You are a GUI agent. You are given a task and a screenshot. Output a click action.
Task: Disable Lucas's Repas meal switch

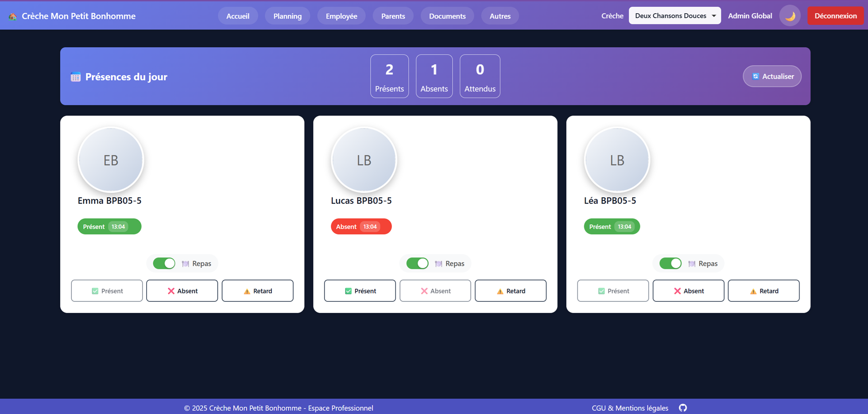point(417,263)
